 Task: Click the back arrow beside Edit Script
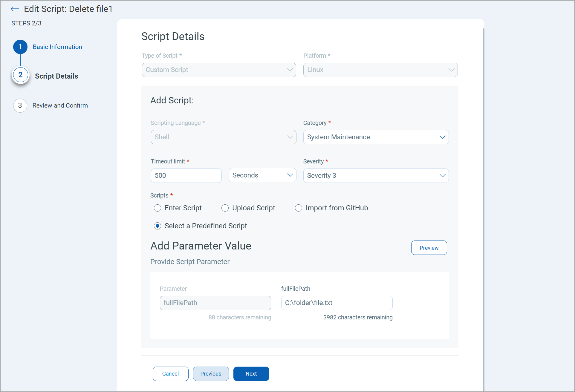tap(15, 9)
